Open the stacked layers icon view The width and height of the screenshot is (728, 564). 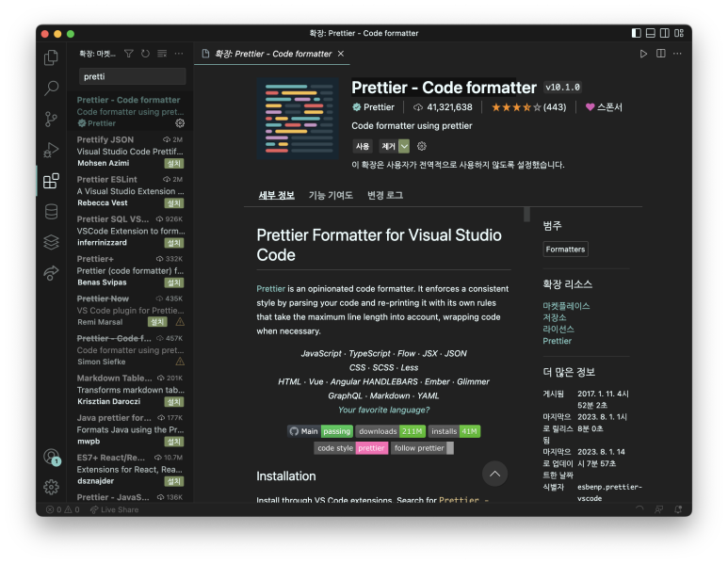pos(51,242)
